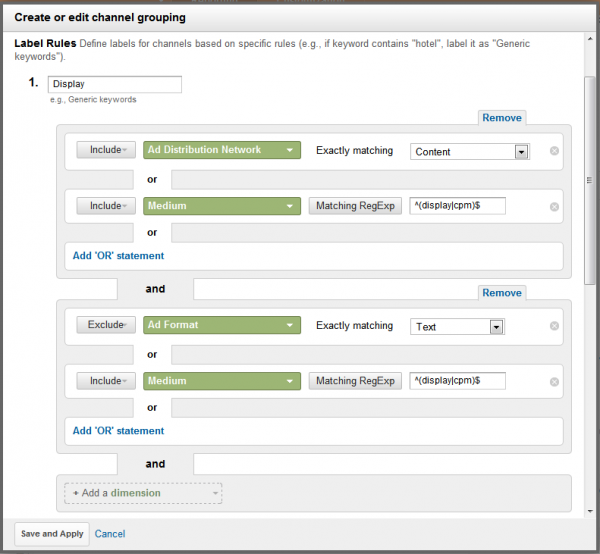Delete the Ad Format condition row
600x554 pixels.
tap(554, 327)
